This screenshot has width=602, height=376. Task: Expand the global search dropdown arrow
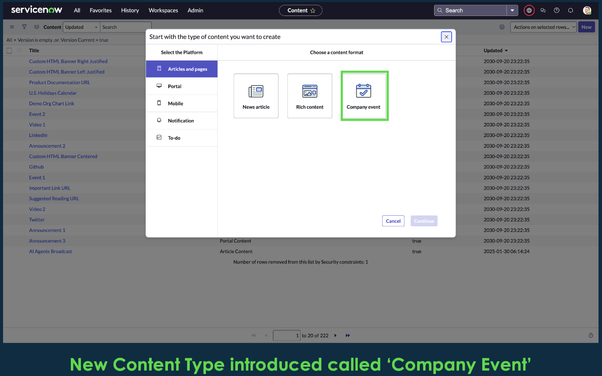(512, 10)
